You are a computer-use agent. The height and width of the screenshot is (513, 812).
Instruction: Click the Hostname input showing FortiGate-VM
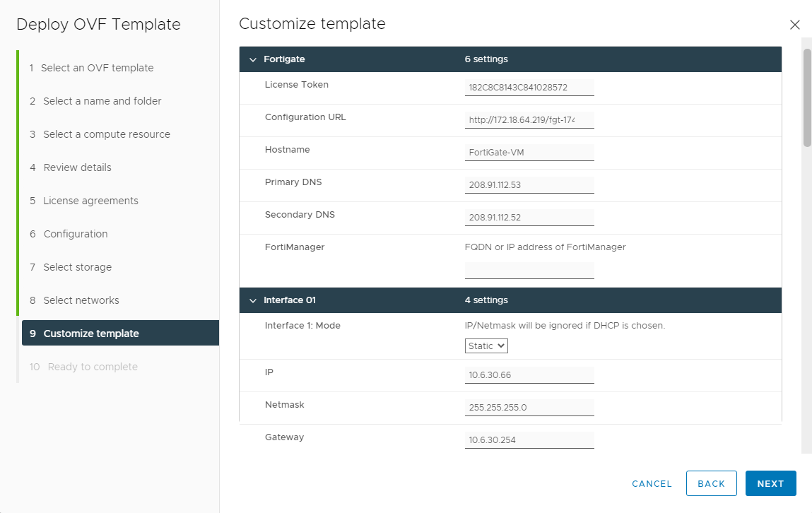[x=529, y=152]
